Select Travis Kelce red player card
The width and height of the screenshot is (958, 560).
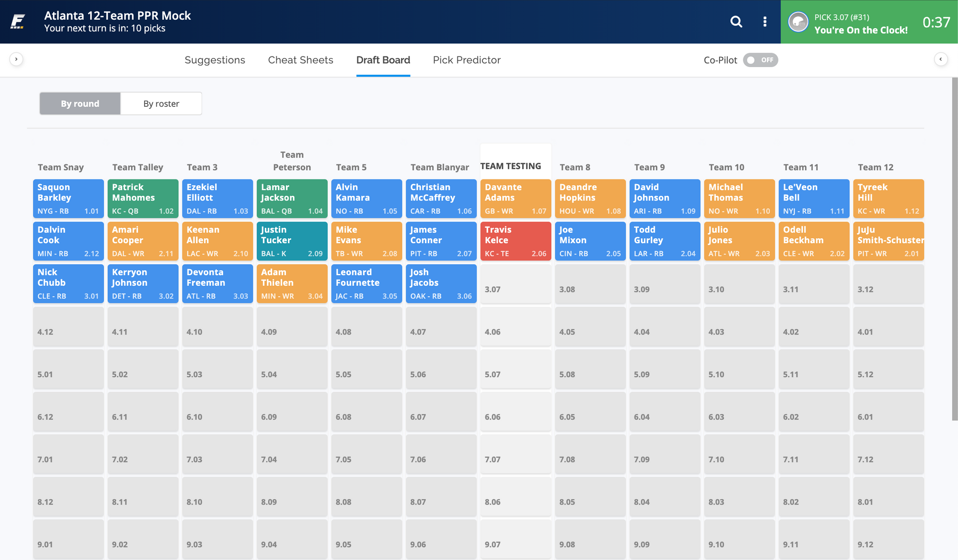pyautogui.click(x=515, y=241)
